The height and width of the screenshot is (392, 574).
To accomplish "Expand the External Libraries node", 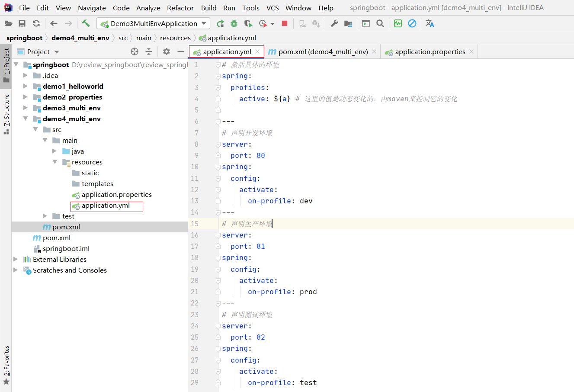I will [x=16, y=259].
